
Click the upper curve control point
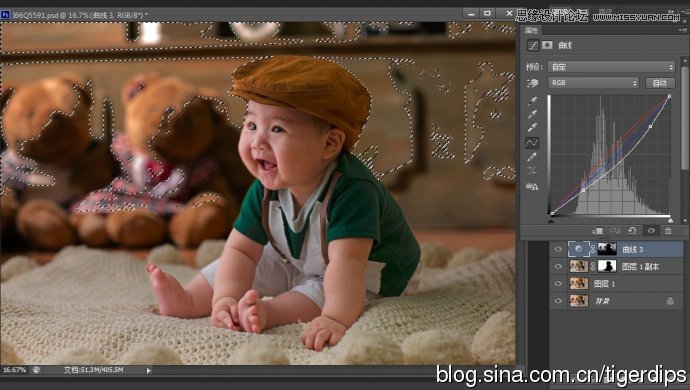coord(650,126)
